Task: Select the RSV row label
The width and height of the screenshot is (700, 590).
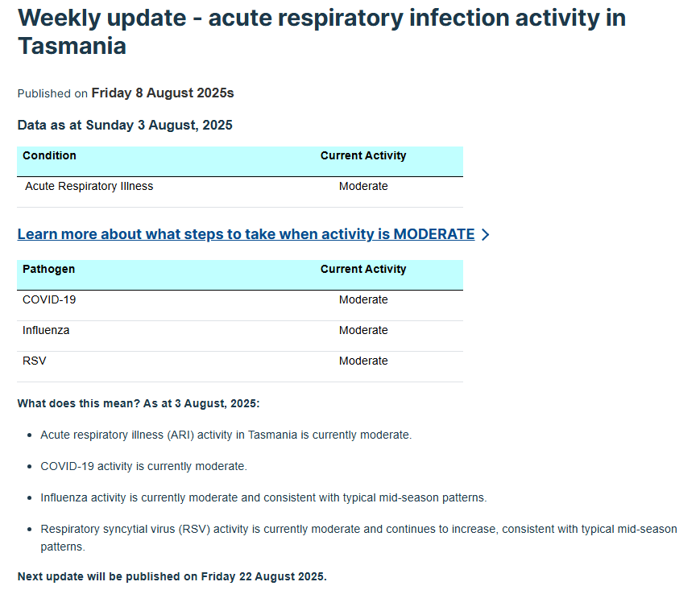Action: pos(35,361)
